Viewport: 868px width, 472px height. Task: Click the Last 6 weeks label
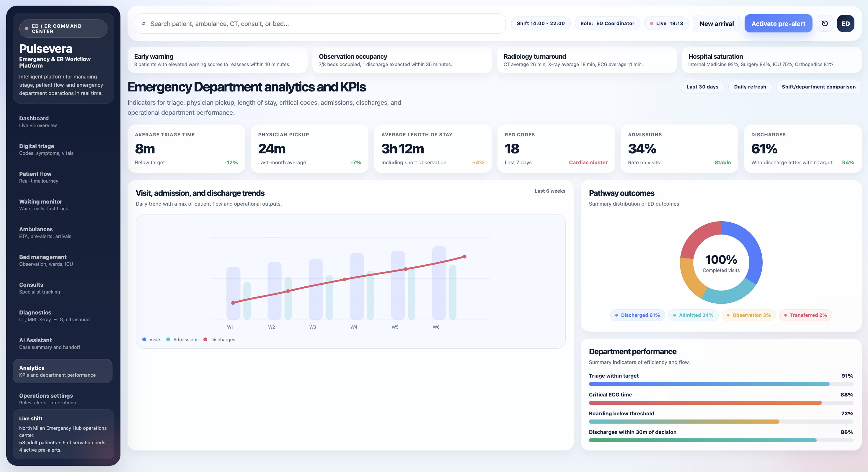pyautogui.click(x=550, y=191)
